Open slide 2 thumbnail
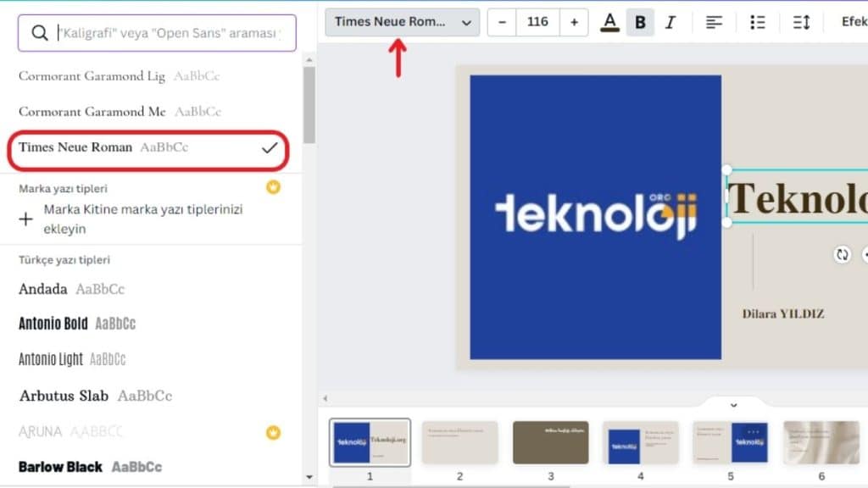Image resolution: width=868 pixels, height=488 pixels. click(460, 442)
